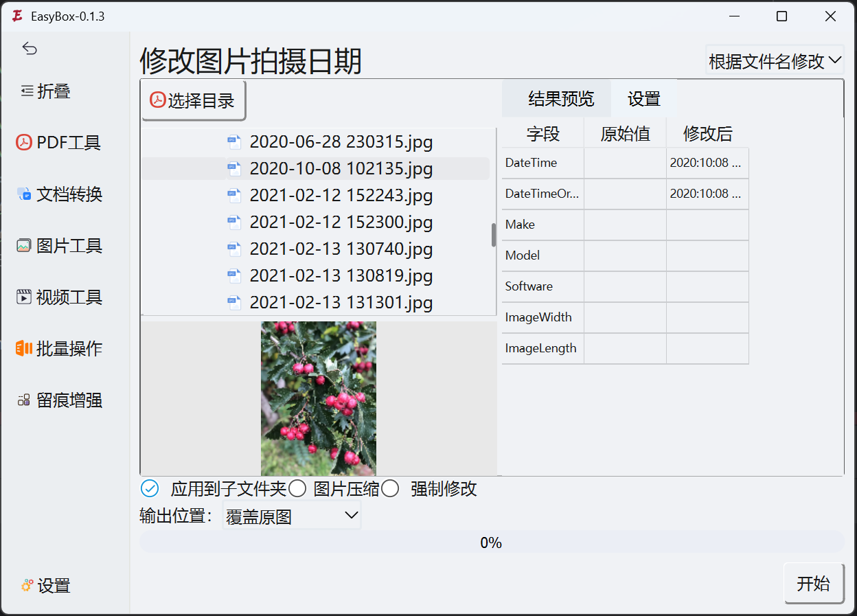
Task: Click the 选择目录 button
Action: 194,101
